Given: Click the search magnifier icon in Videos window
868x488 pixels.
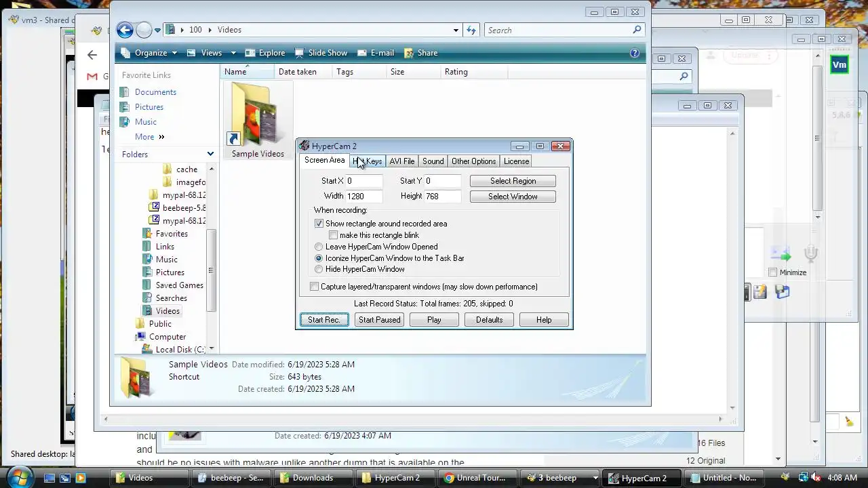Looking at the screenshot, I should click(x=637, y=30).
